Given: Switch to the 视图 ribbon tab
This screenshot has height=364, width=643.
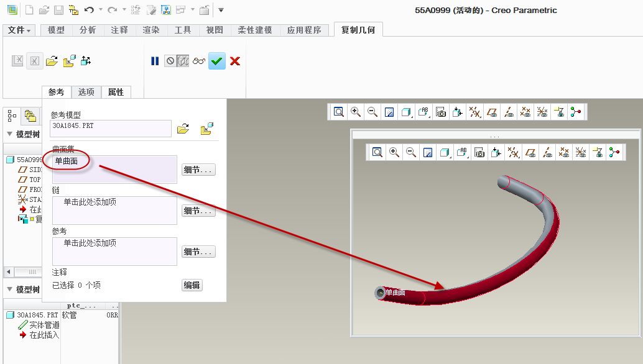Looking at the screenshot, I should (x=215, y=30).
